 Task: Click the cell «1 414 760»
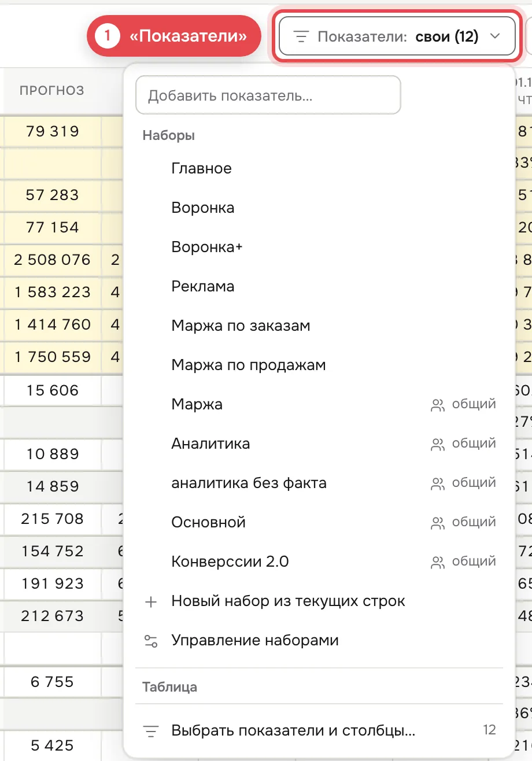click(53, 324)
